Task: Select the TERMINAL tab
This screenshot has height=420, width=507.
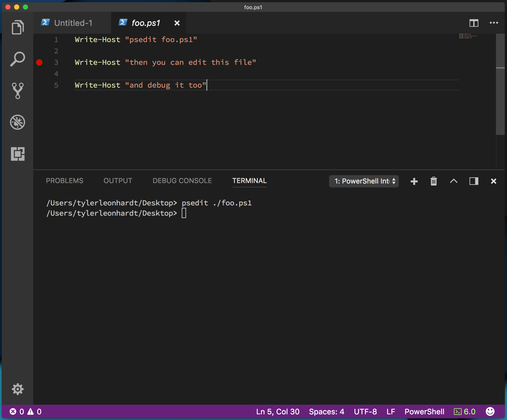Action: (249, 180)
